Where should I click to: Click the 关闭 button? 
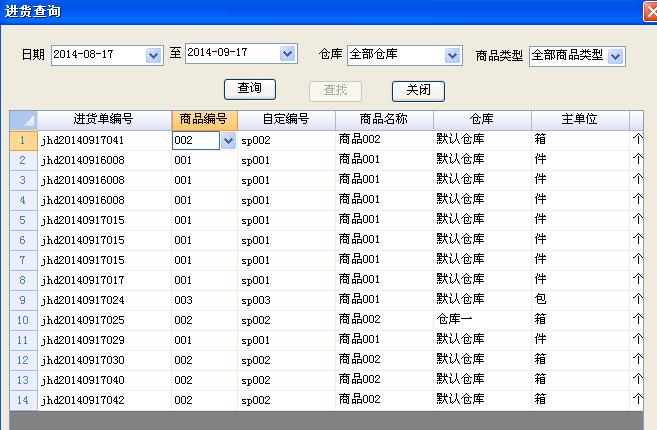[x=418, y=91]
